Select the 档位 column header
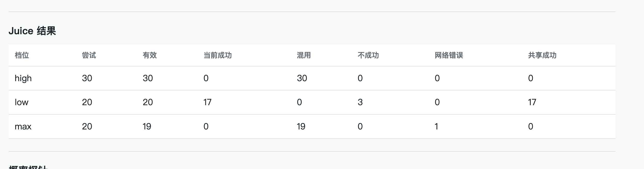The width and height of the screenshot is (644, 169). click(x=22, y=55)
